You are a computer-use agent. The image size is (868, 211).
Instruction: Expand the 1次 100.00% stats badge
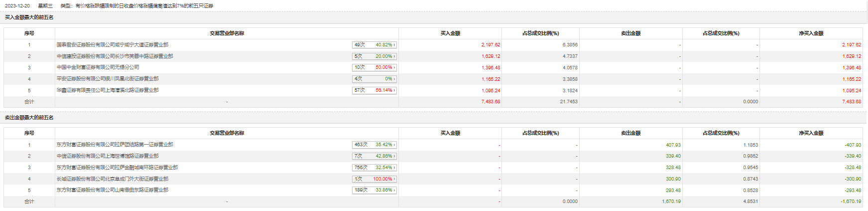pos(374,179)
